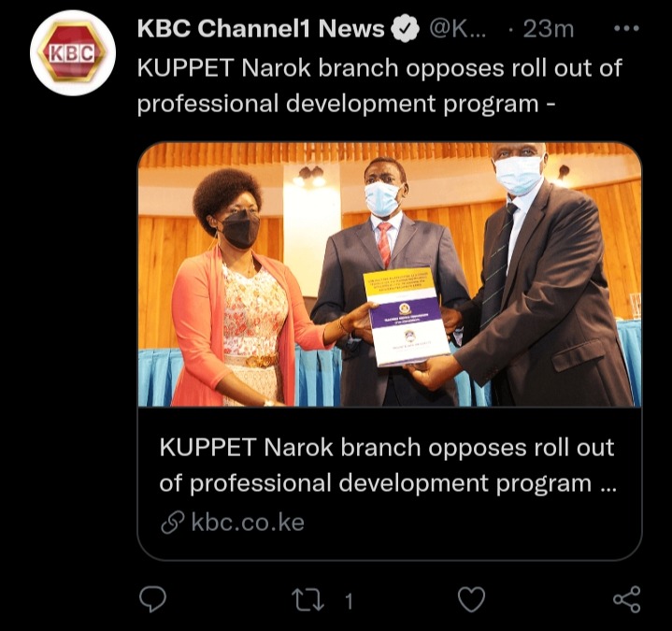Screen dimensions: 672x631
Task: Click the tweet body text about KUPPET Narok
Action: click(x=379, y=86)
